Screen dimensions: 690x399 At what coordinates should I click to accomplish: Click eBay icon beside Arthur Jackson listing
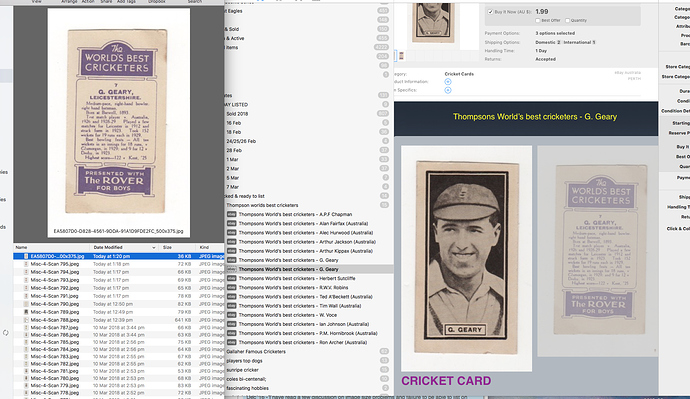(x=231, y=242)
